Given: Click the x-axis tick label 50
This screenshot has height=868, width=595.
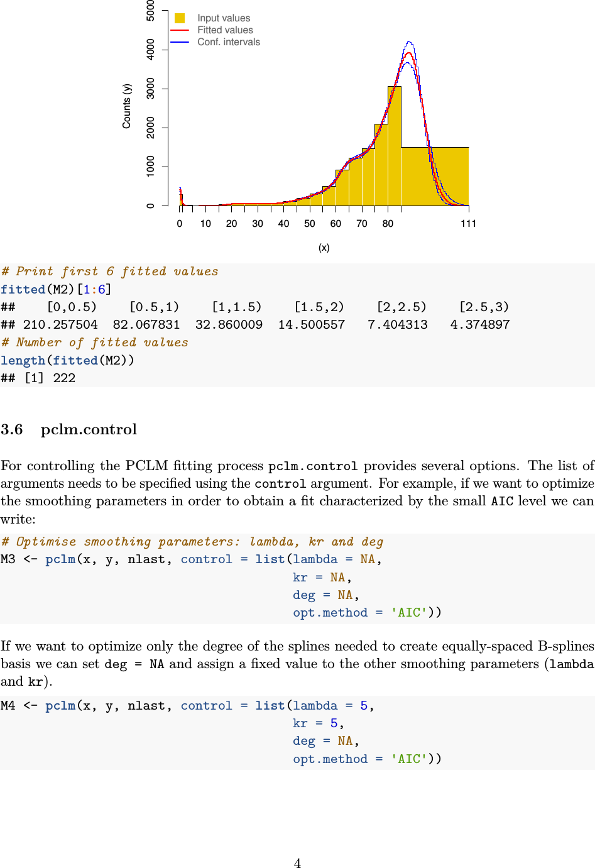Looking at the screenshot, I should click(x=310, y=224).
